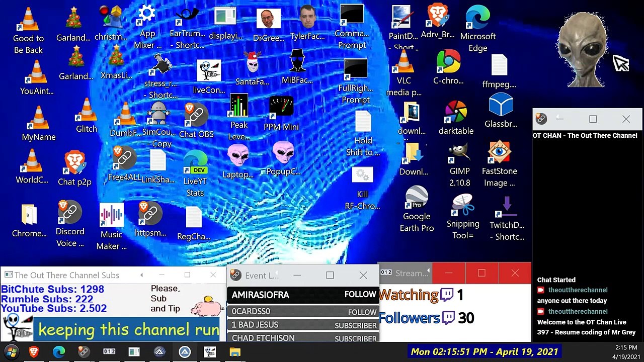Viewport: 644px width, 362px height.
Task: Select the WorldC... VLC shortcut
Action: (32, 167)
